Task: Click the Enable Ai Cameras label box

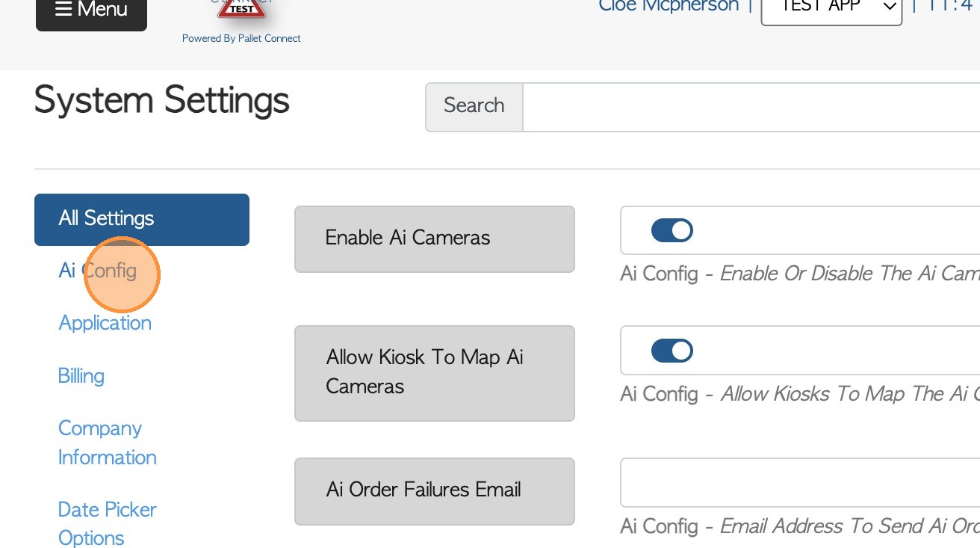Action: click(x=434, y=238)
